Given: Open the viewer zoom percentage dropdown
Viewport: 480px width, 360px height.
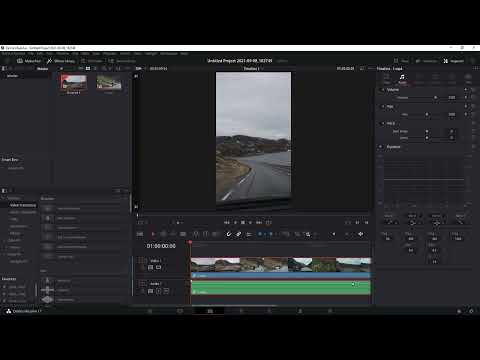Looking at the screenshot, I should [140, 68].
